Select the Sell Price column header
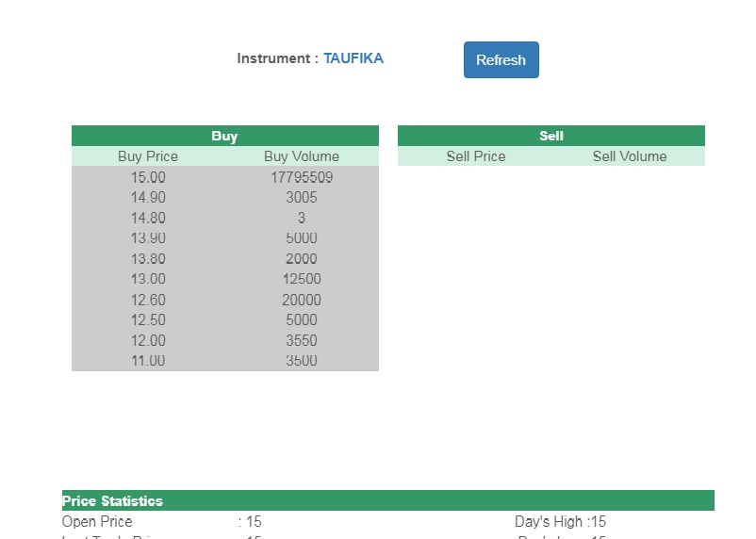Image resolution: width=756 pixels, height=539 pixels. [x=475, y=156]
